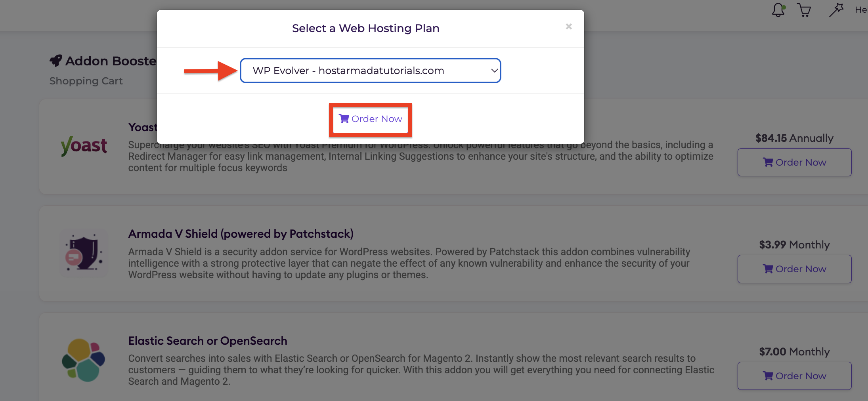Click the magic wand icon in header
868x401 pixels.
[836, 10]
